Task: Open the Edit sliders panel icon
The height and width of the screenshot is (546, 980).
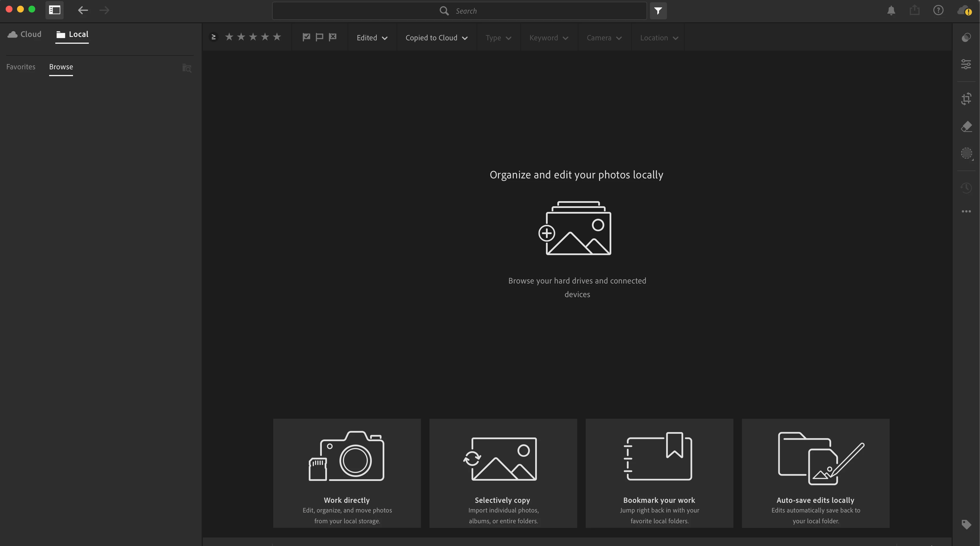Action: pos(966,64)
